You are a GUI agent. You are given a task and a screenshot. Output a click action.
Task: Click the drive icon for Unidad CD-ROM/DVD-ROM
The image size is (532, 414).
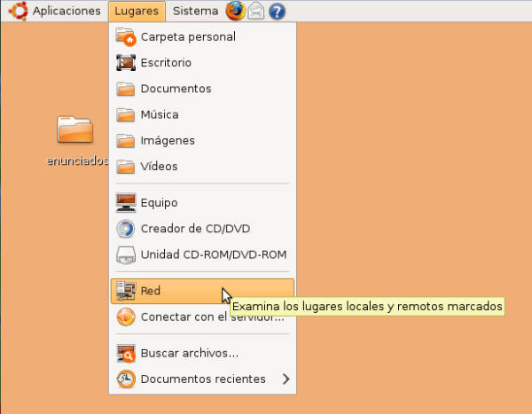(x=126, y=254)
